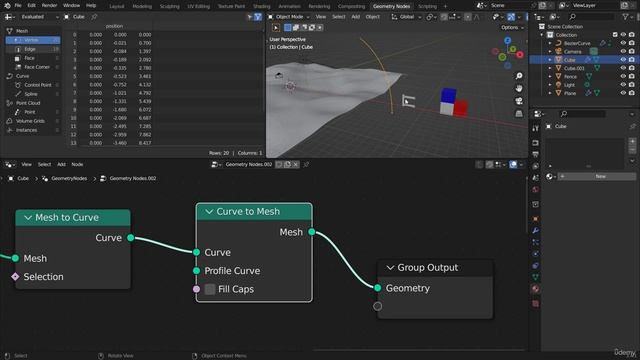The width and height of the screenshot is (640, 360).
Task: Collapse the Group Output node
Action: click(x=390, y=268)
